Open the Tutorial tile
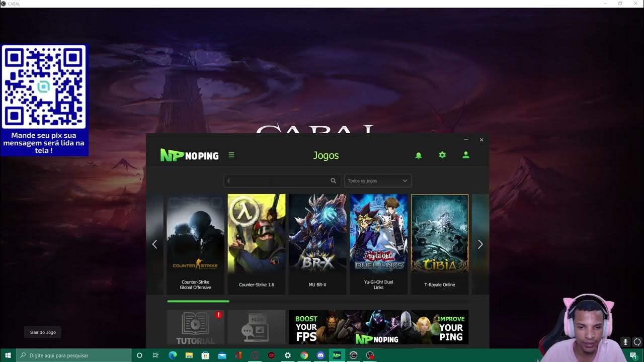This screenshot has width=644, height=362. click(x=195, y=327)
